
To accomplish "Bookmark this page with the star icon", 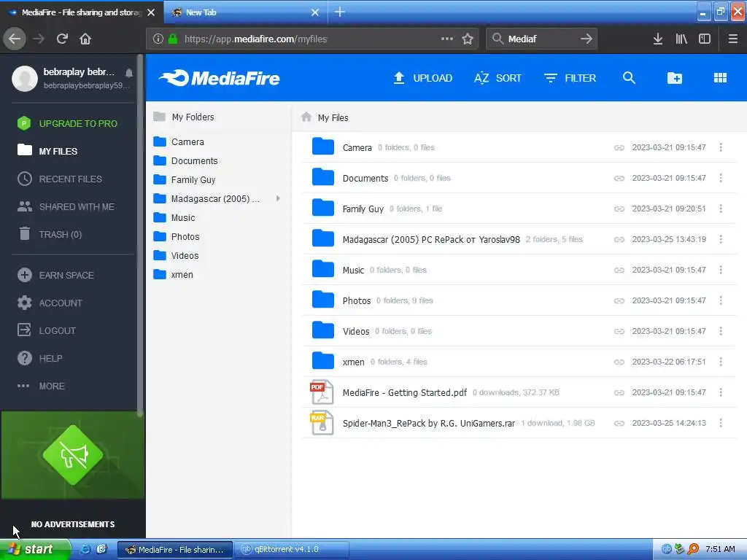I will (x=468, y=39).
